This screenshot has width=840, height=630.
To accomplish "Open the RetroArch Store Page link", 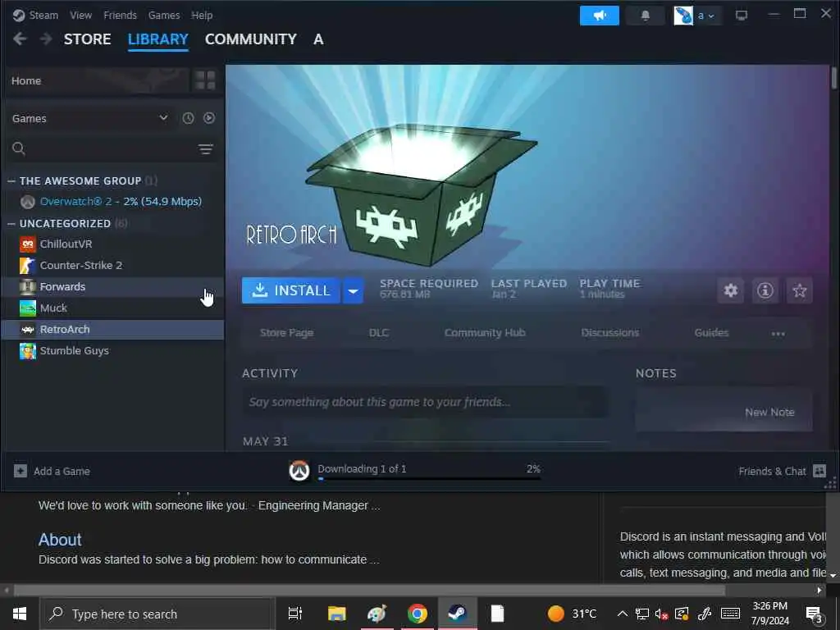I will click(286, 333).
